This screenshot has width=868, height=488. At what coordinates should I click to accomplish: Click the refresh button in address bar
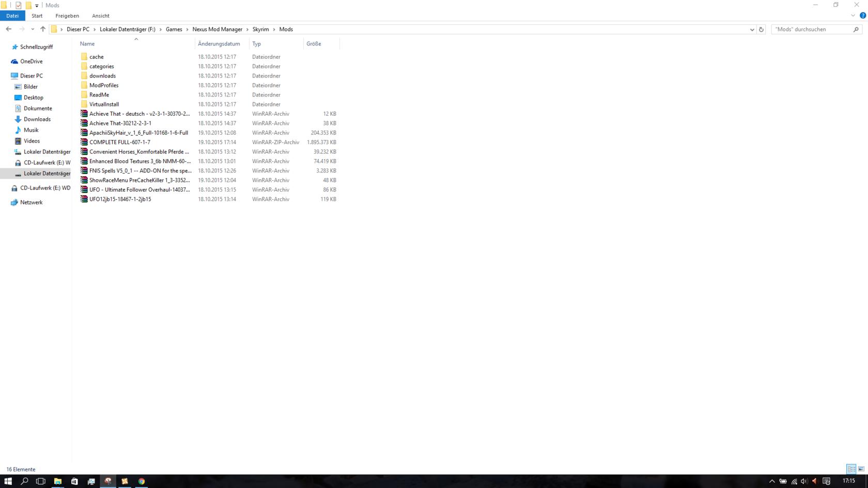pos(761,29)
